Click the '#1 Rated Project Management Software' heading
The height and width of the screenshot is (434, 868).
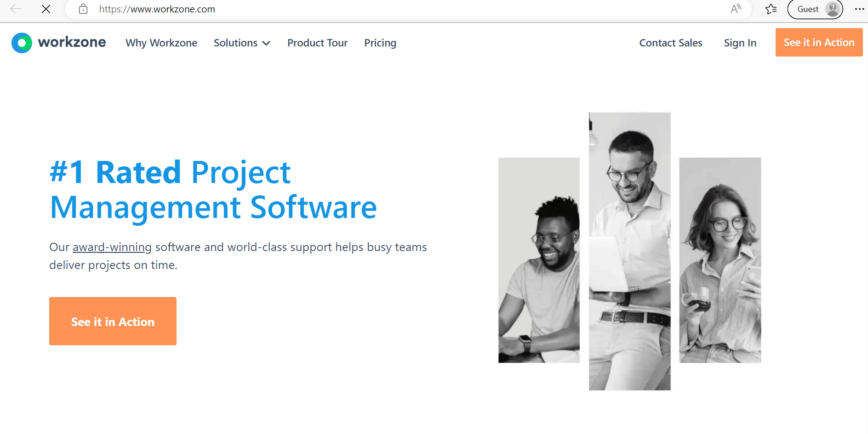tap(213, 189)
